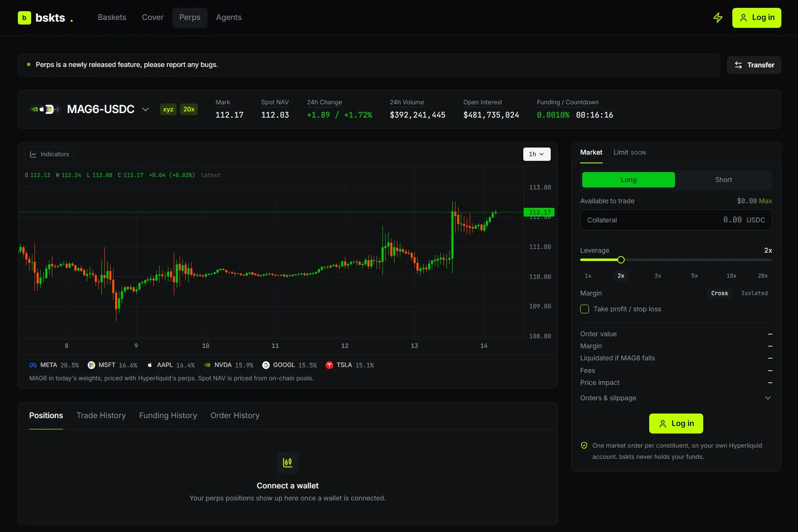This screenshot has height=532, width=798.
Task: Set leverage to 20x preset
Action: pyautogui.click(x=763, y=276)
